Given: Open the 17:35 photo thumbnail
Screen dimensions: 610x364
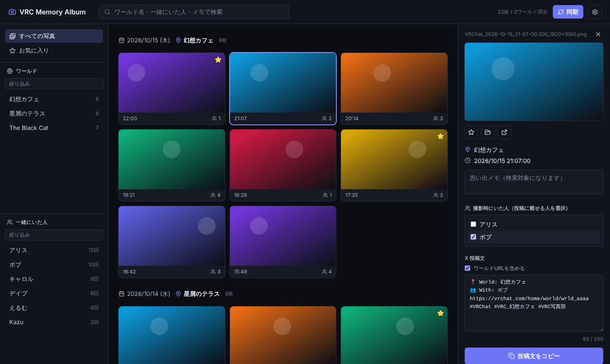Looking at the screenshot, I should point(394,165).
